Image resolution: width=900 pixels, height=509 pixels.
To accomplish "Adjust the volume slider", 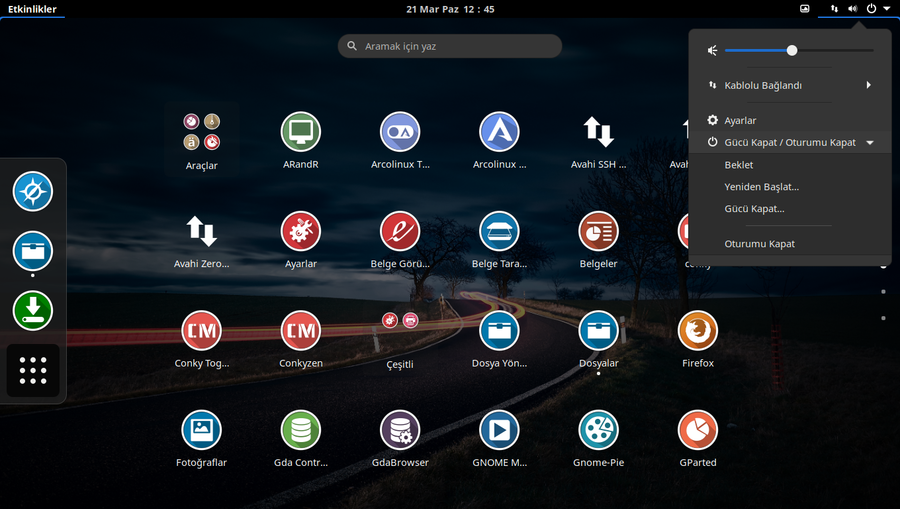I will (x=792, y=51).
